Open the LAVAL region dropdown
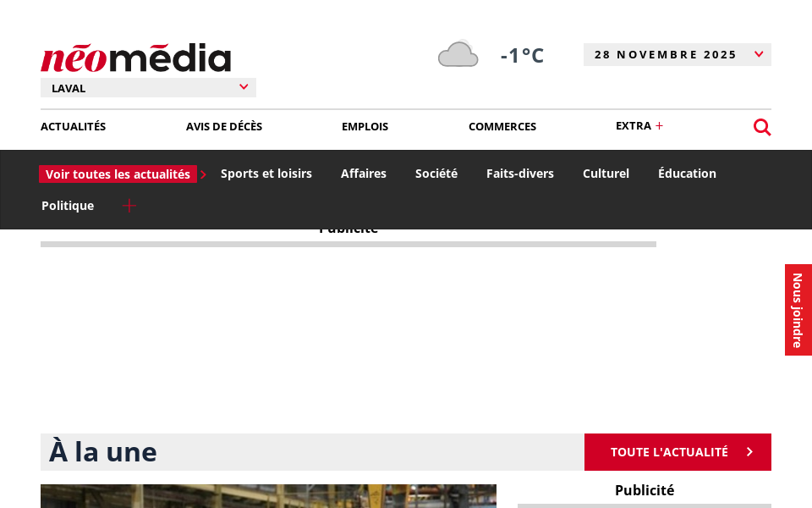Image resolution: width=812 pixels, height=508 pixels. 148,88
